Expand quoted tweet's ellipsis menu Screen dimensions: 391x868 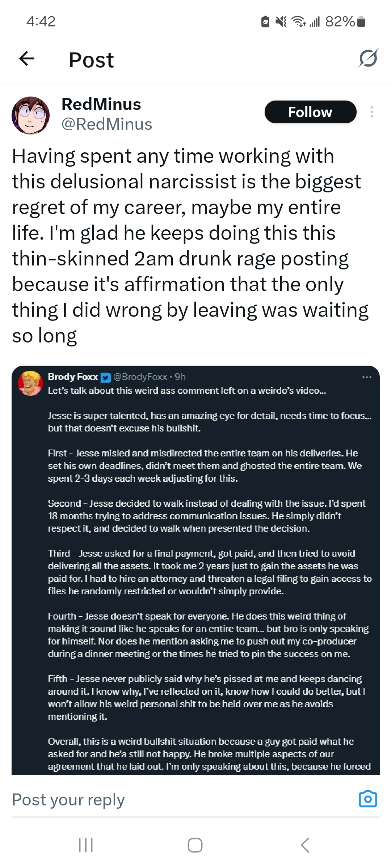coord(366,377)
